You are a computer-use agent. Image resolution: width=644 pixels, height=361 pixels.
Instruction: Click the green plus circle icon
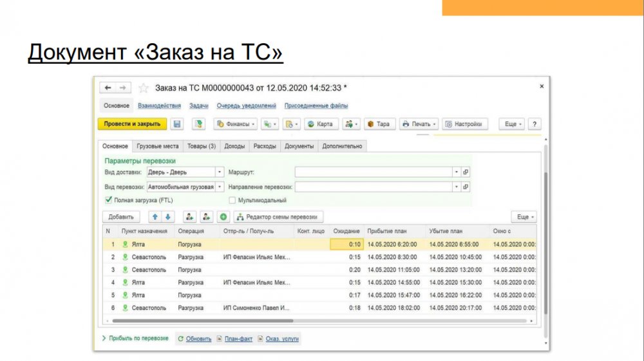click(x=223, y=217)
